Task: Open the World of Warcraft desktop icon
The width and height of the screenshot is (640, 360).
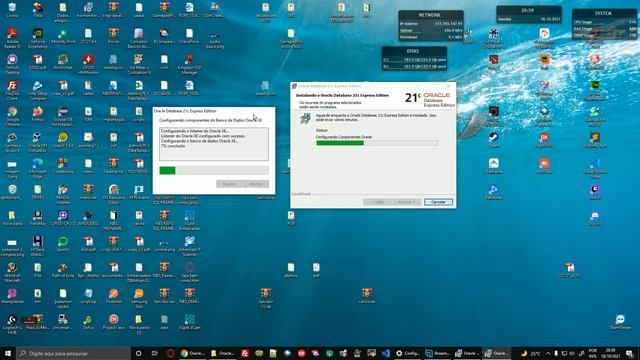Action: click(12, 272)
